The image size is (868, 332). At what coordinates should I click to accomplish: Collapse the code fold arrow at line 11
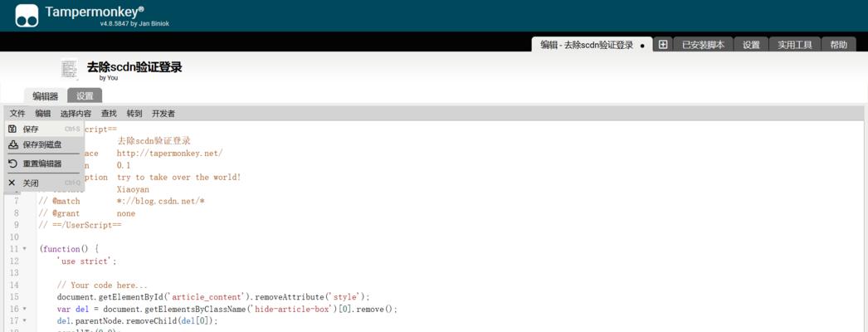tap(24, 248)
